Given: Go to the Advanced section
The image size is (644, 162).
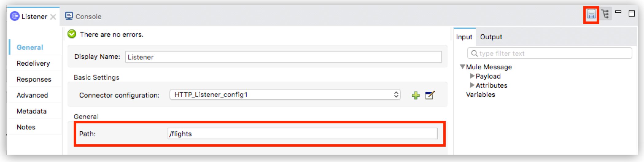Looking at the screenshot, I should click(x=32, y=95).
